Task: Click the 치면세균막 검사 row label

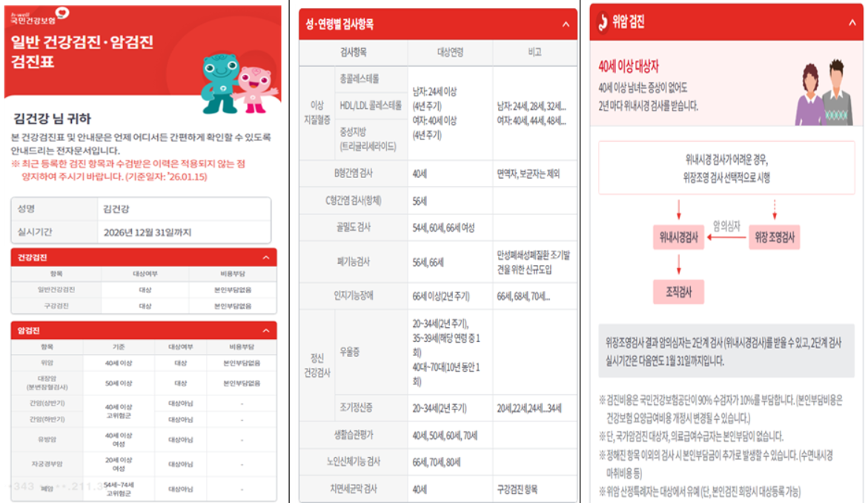Action: tap(354, 490)
